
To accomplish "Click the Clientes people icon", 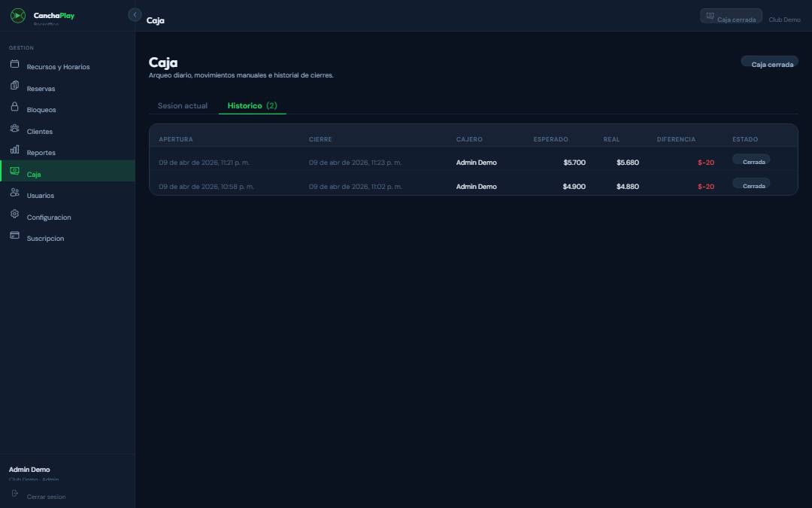I will pos(14,128).
